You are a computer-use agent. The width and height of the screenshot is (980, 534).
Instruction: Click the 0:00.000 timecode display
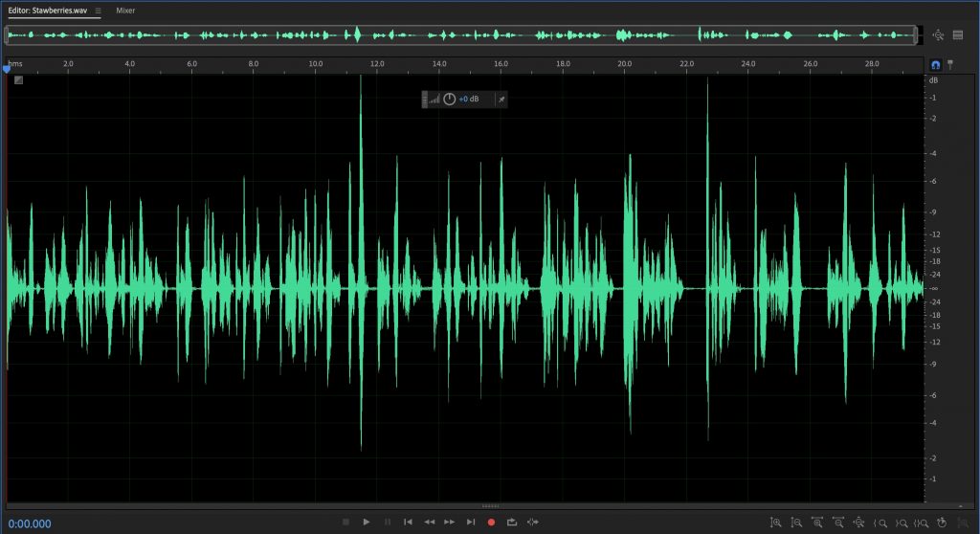click(x=30, y=523)
